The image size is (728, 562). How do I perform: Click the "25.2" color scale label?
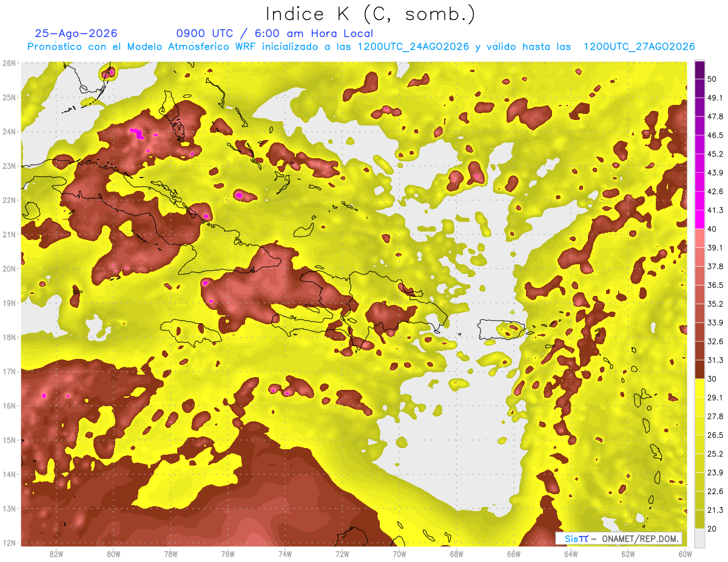[x=715, y=454]
